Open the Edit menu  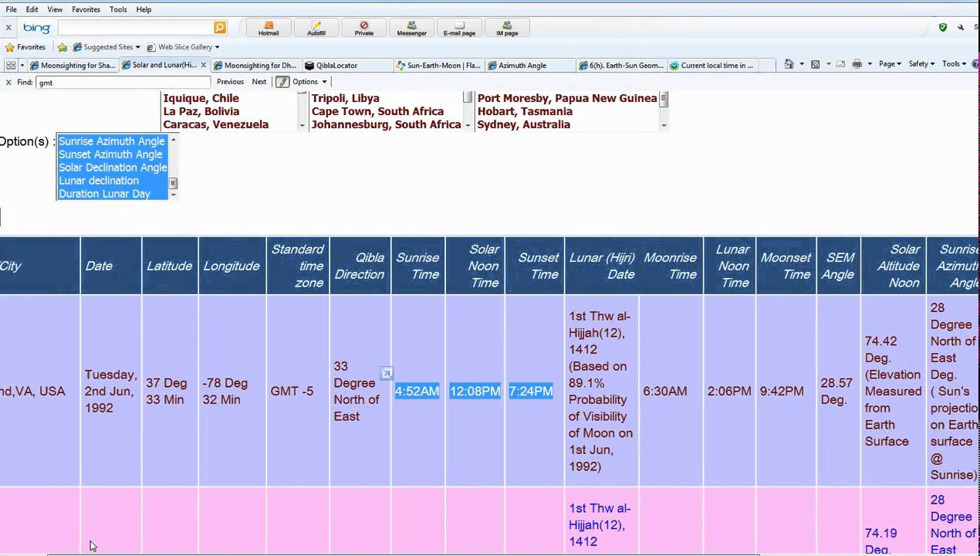coord(32,9)
